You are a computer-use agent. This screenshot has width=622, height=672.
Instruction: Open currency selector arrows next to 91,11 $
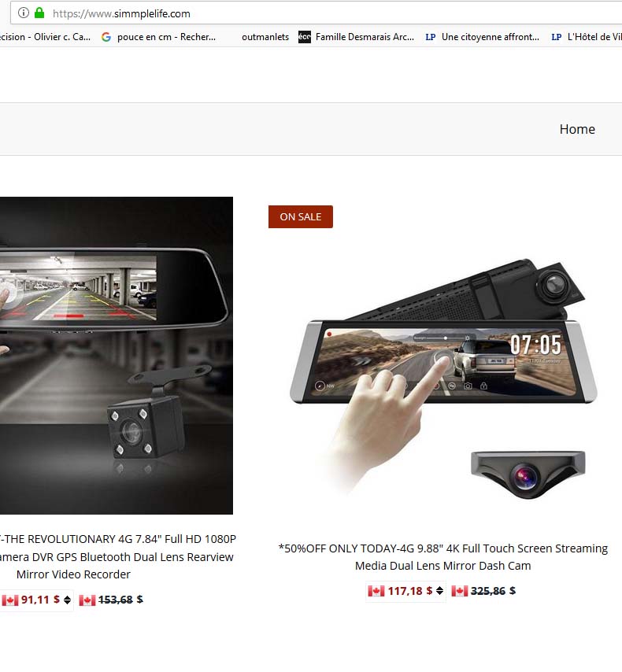(x=68, y=600)
